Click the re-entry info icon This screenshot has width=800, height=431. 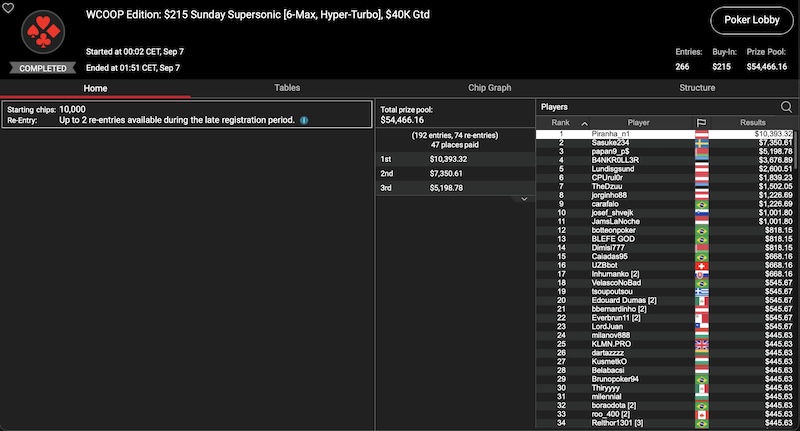tap(304, 120)
